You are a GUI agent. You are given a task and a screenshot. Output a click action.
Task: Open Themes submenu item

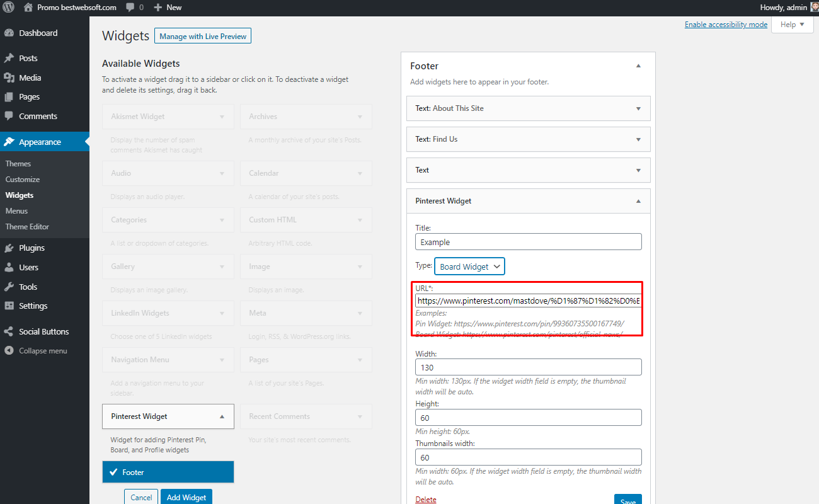tap(18, 163)
